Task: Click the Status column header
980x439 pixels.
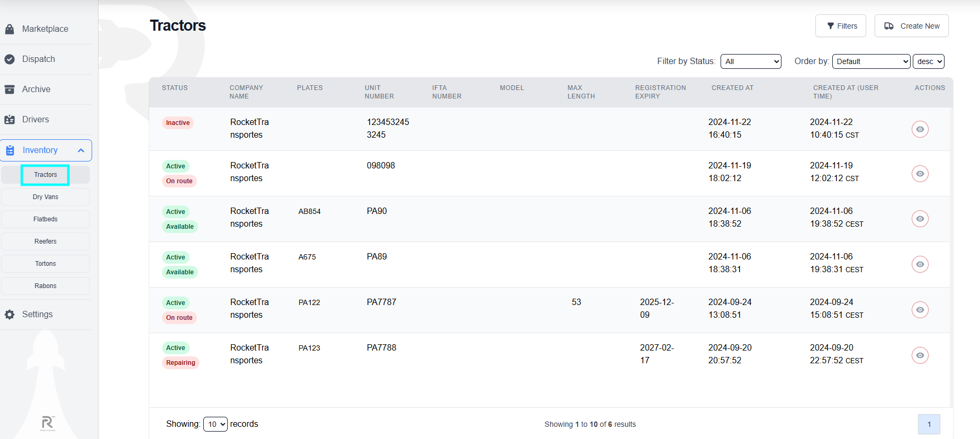Action: (175, 88)
